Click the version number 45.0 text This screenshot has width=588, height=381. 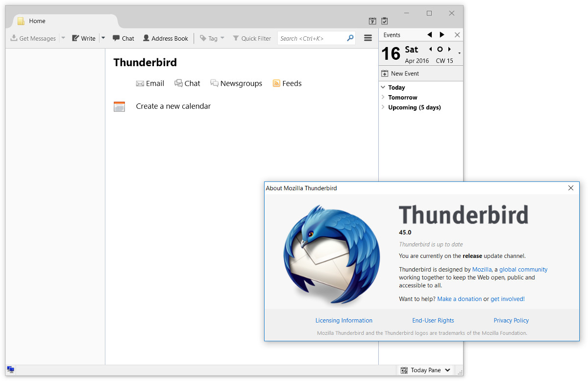click(x=405, y=232)
